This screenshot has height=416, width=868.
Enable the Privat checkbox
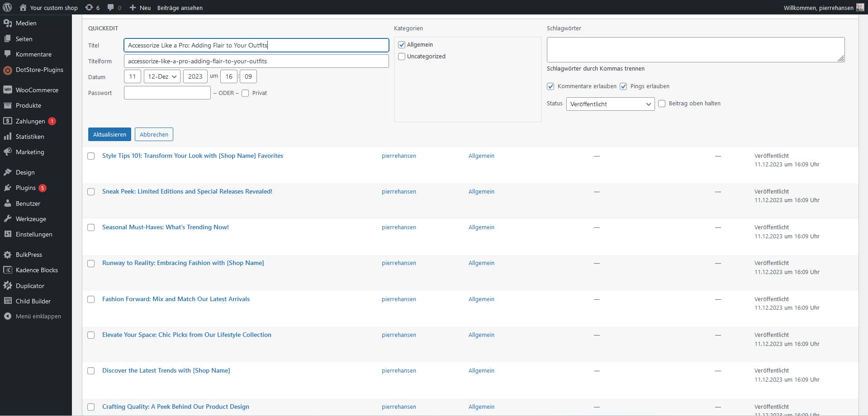(x=245, y=93)
